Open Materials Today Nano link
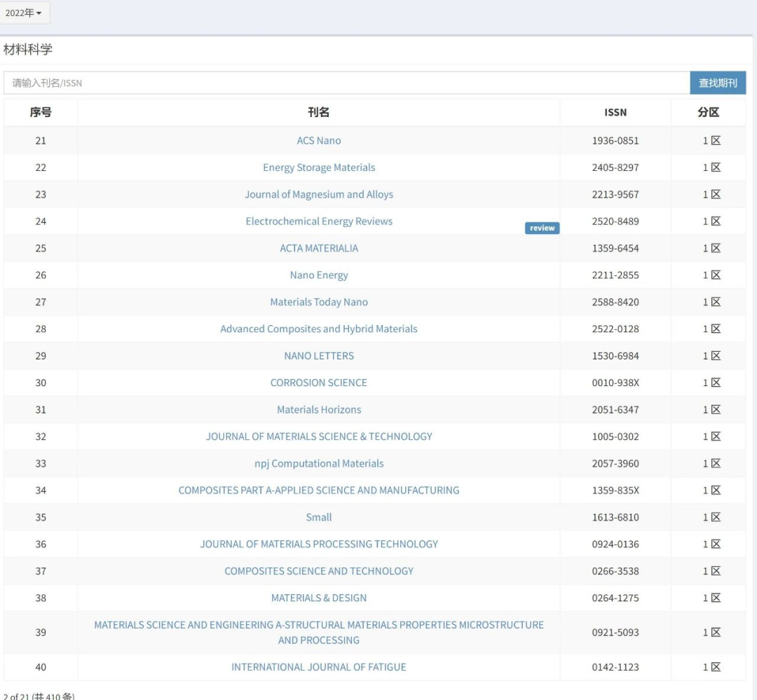This screenshot has height=700, width=757. pyautogui.click(x=318, y=302)
